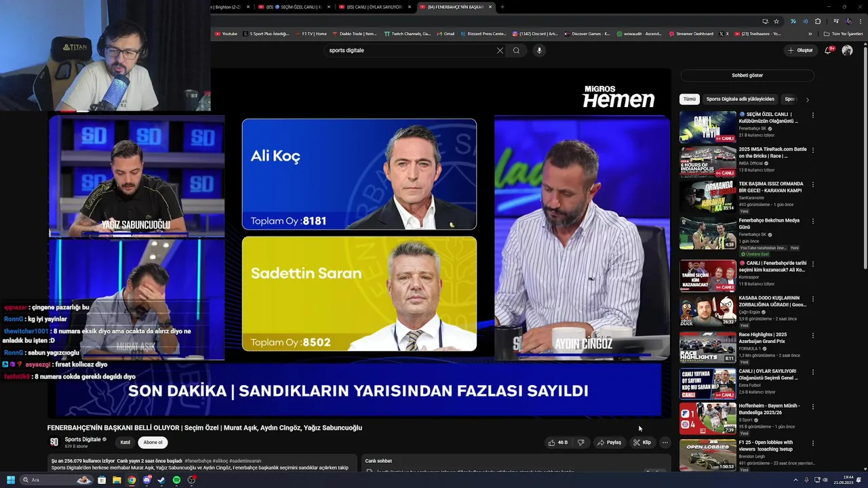Dislike the video with thumbs down
Image resolution: width=868 pixels, height=488 pixels.
(x=581, y=443)
